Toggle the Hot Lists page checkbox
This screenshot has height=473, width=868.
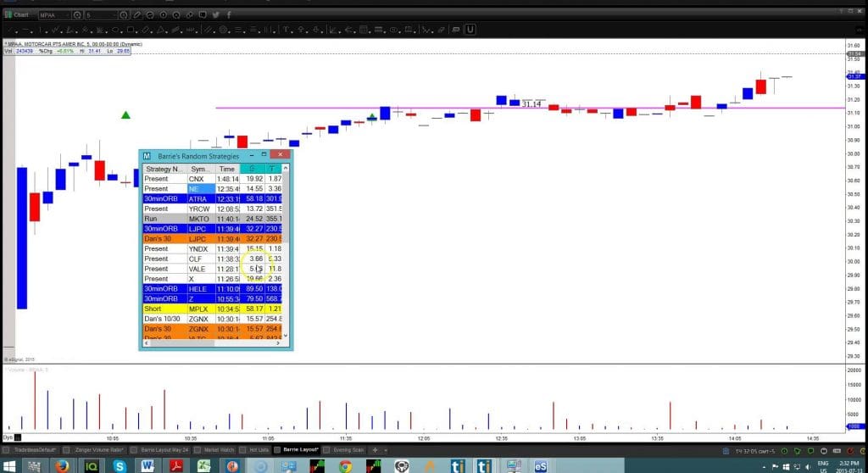[242, 450]
